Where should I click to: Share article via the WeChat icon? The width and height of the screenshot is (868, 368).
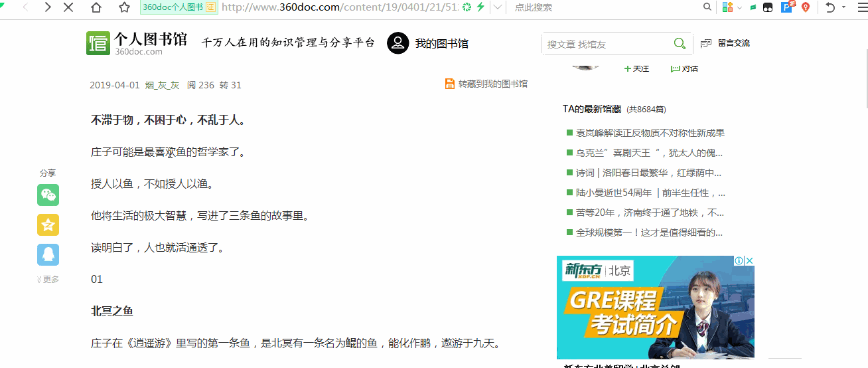tap(48, 195)
